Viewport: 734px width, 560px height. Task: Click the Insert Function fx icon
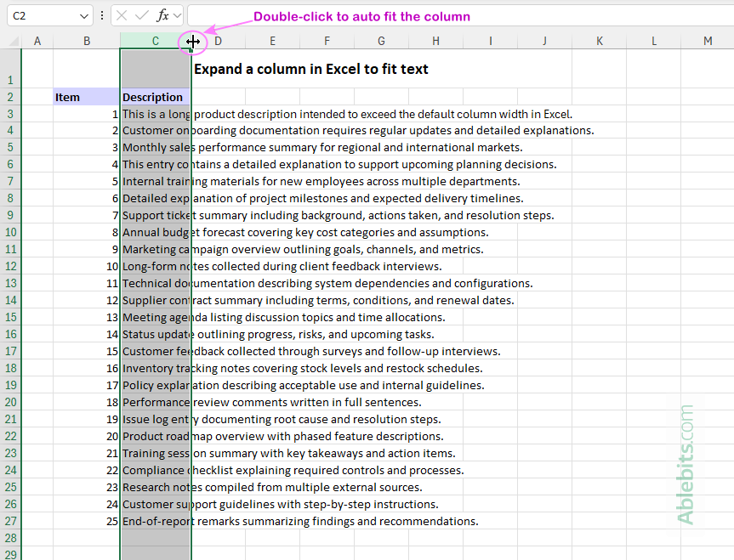(162, 15)
